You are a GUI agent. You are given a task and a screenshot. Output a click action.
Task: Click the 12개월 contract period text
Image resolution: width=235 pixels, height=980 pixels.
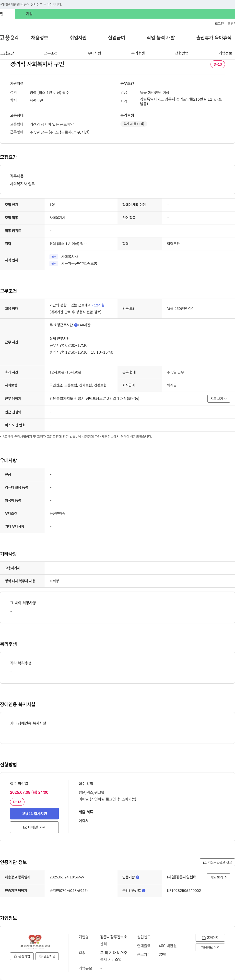click(x=99, y=305)
